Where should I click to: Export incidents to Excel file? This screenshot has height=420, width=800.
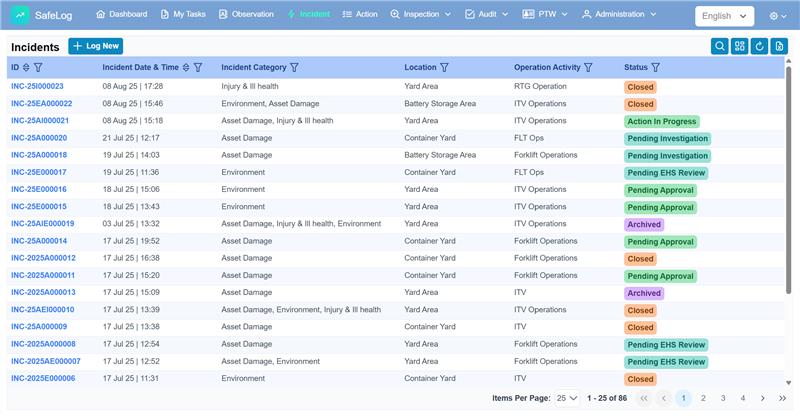click(779, 46)
